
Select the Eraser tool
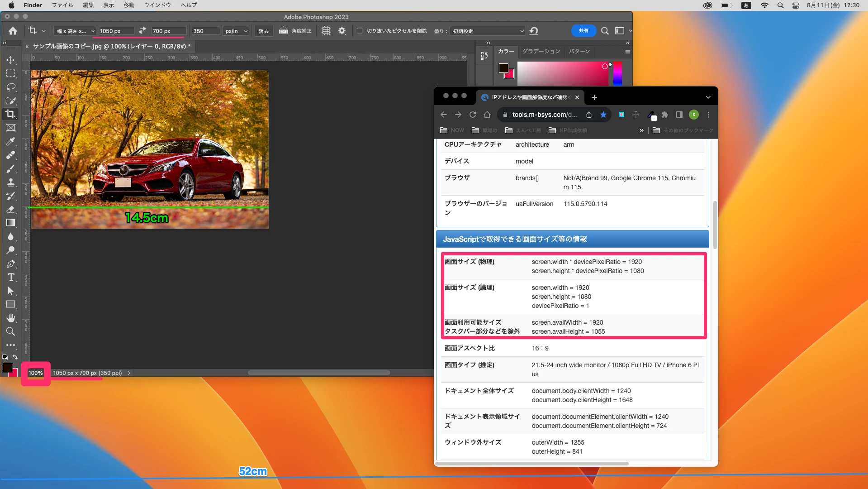point(10,209)
